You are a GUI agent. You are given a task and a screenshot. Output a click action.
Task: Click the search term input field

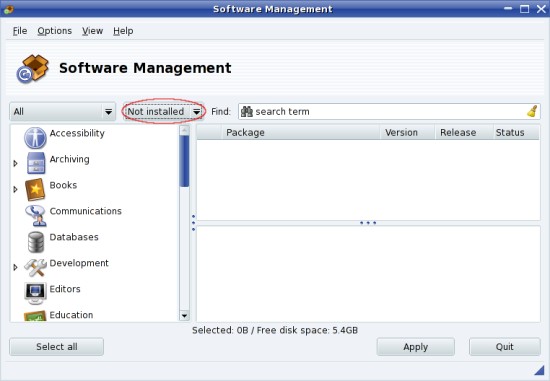coord(389,112)
